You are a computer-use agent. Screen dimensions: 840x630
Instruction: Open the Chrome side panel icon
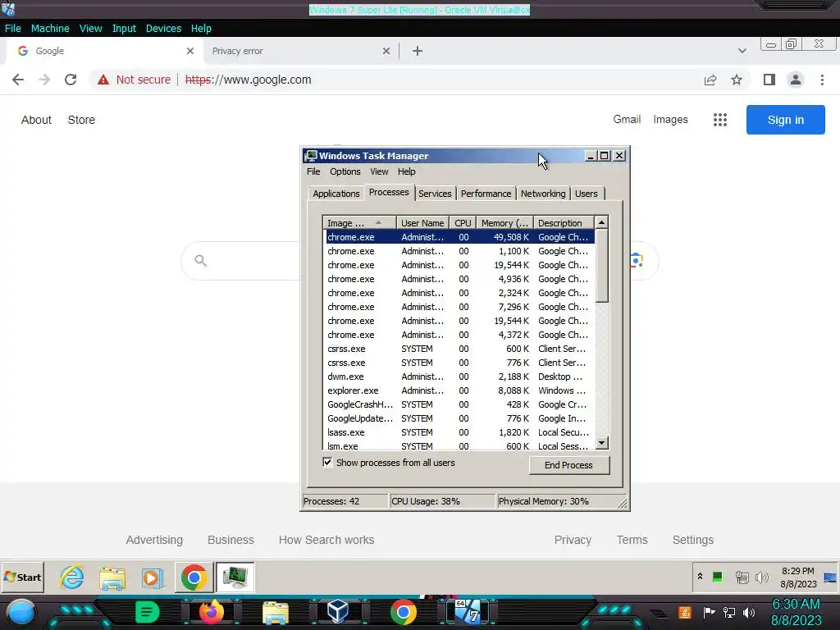pyautogui.click(x=769, y=80)
